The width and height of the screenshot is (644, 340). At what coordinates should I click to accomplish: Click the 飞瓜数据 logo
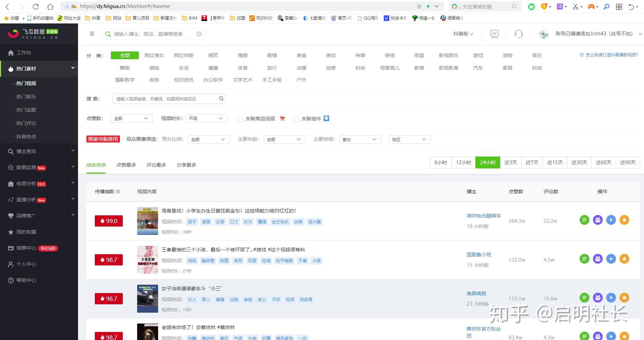click(x=33, y=34)
